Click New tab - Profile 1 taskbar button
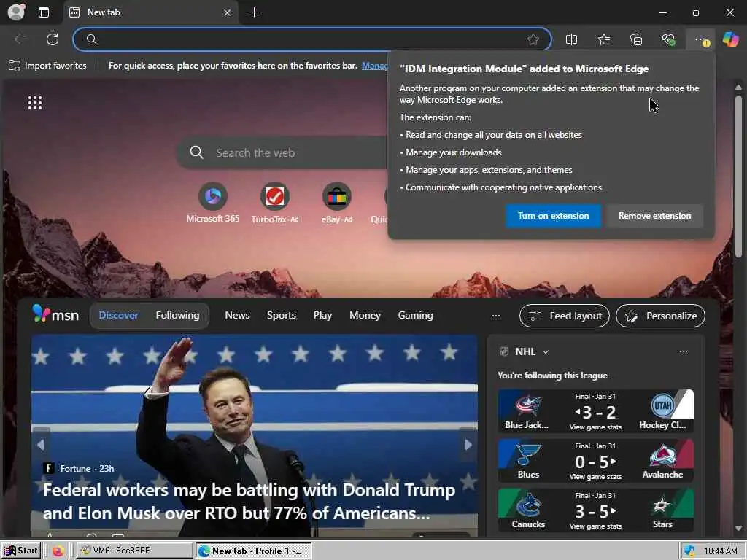The image size is (747, 560). (x=253, y=551)
